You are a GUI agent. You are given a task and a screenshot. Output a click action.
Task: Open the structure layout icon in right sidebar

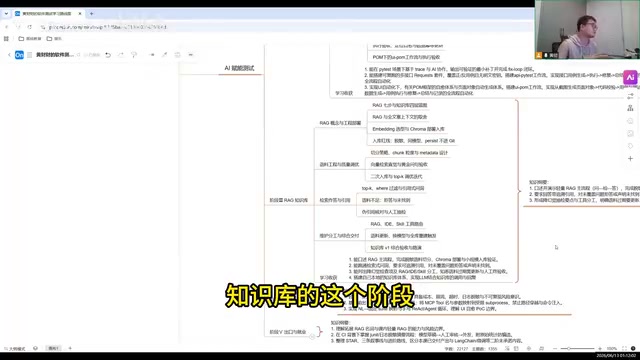pyautogui.click(x=630, y=108)
